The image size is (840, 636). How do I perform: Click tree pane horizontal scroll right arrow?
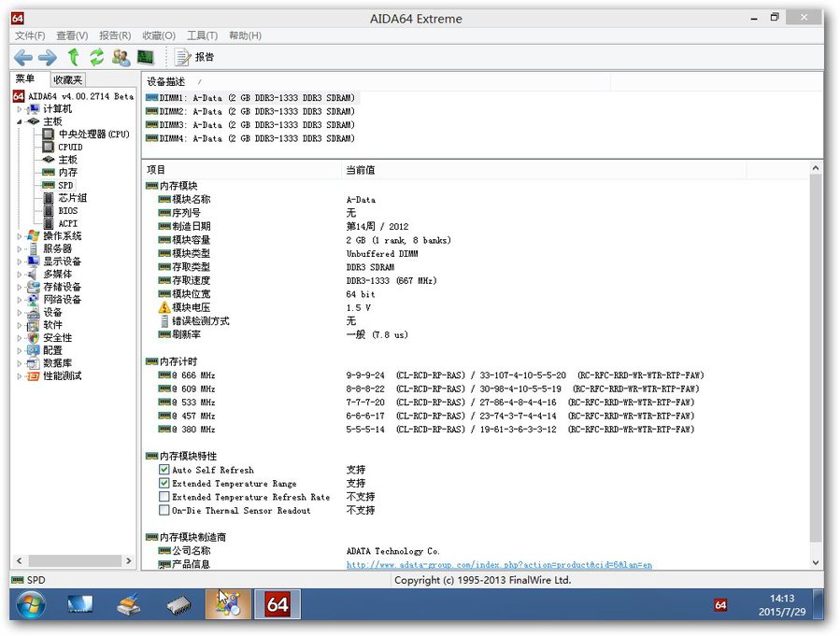pyautogui.click(x=129, y=561)
